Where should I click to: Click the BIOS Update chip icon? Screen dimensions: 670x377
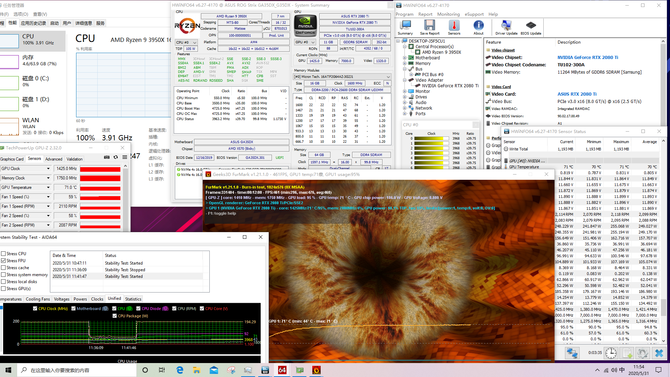tap(531, 27)
